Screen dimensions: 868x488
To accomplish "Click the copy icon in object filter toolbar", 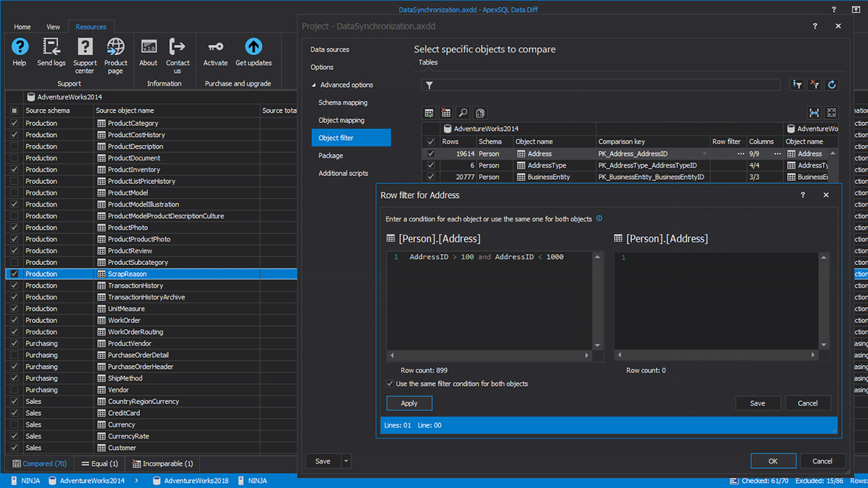I will pos(481,113).
